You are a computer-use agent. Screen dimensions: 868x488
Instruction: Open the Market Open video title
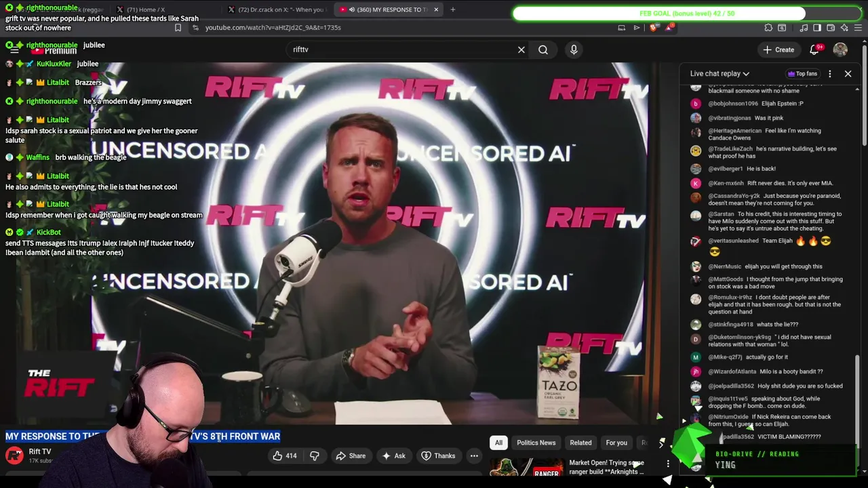click(607, 467)
